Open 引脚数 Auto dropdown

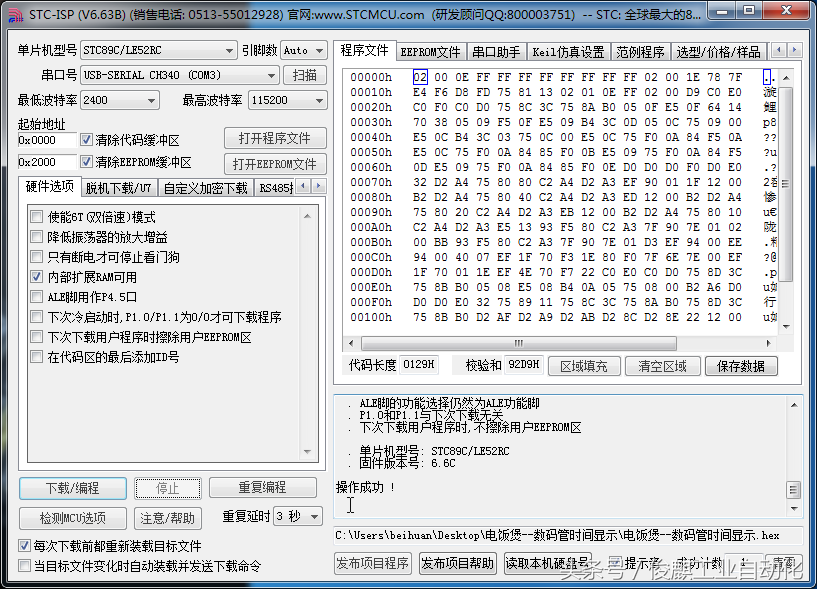click(x=304, y=51)
